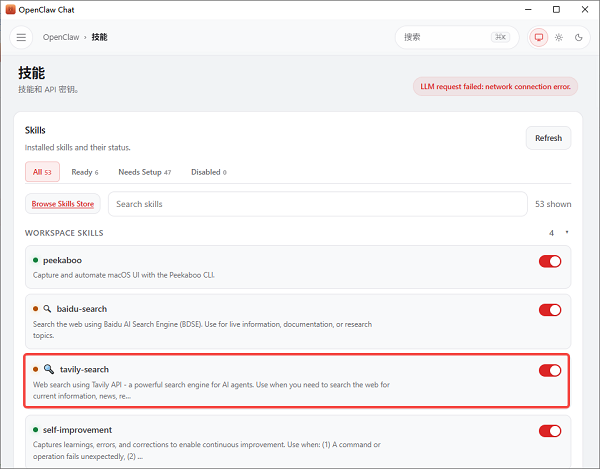Switch to the Ready 6 tab

point(85,172)
